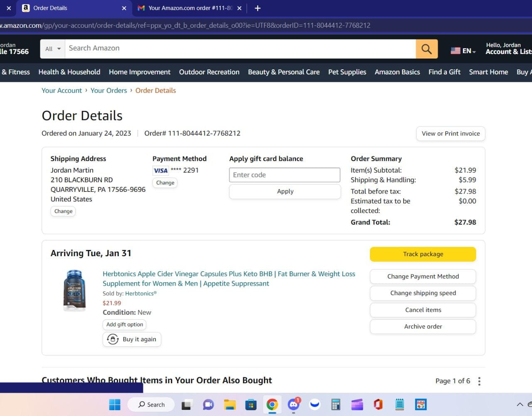Close the Gmail Amazon order tab

(239, 8)
